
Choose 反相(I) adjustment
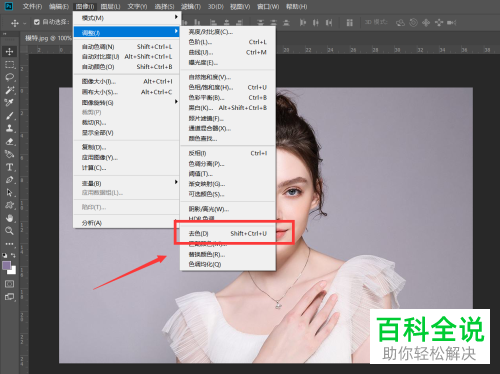[x=228, y=153]
